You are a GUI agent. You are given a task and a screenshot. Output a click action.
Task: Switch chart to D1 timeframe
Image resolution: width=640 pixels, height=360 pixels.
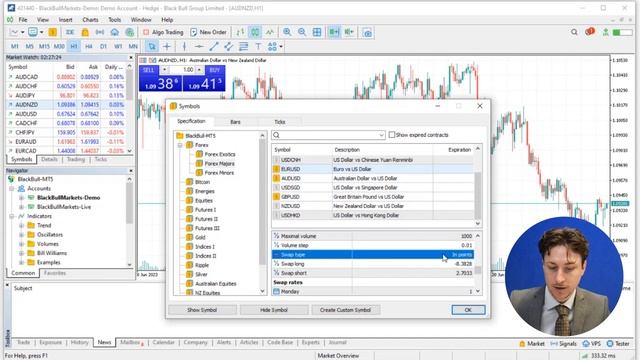[x=103, y=47]
